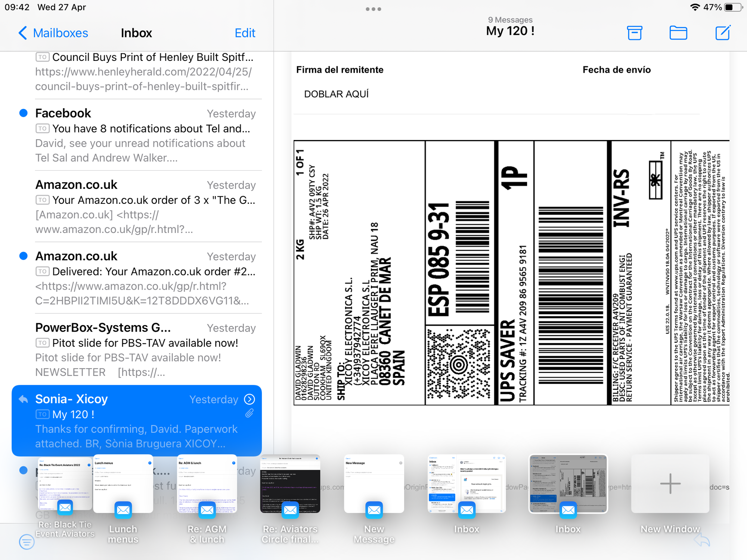Create a New Window
The width and height of the screenshot is (747, 560).
(670, 484)
